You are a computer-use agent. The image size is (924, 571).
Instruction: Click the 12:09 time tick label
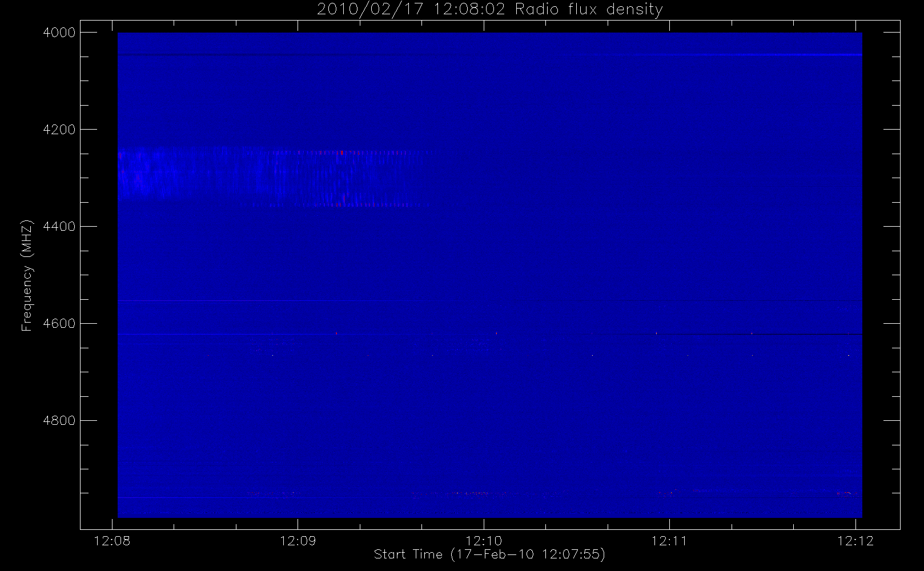click(298, 541)
